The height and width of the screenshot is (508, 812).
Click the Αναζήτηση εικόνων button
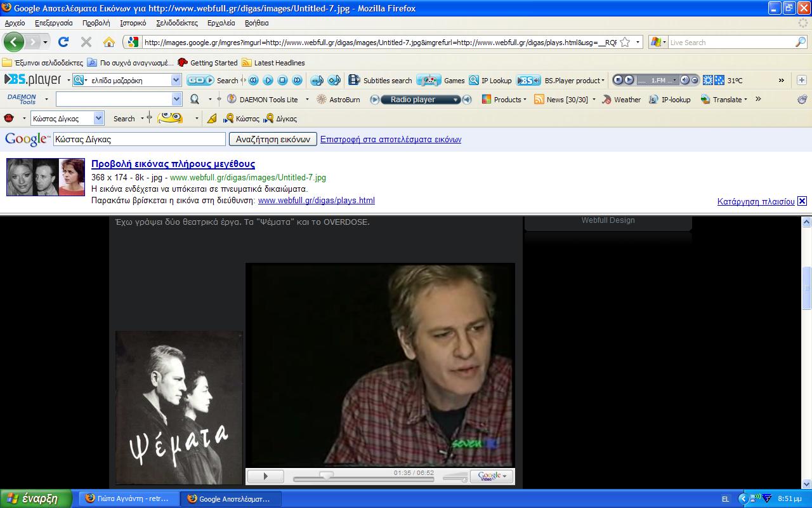(273, 139)
